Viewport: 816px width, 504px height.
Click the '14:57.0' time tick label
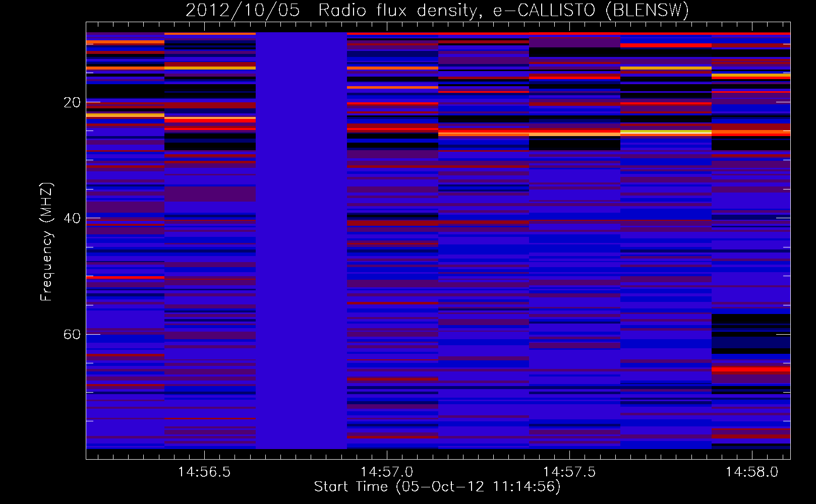pyautogui.click(x=387, y=472)
